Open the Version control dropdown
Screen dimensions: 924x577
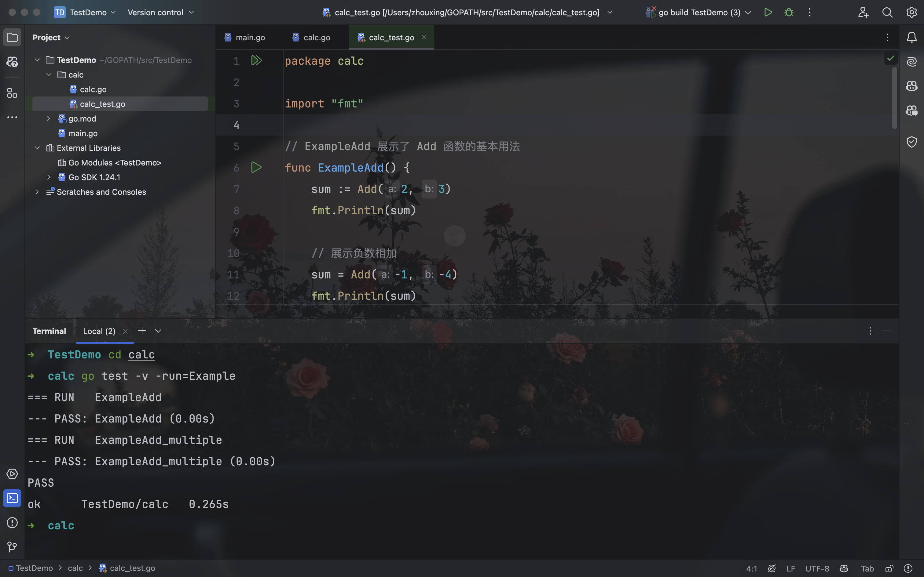pyautogui.click(x=160, y=12)
